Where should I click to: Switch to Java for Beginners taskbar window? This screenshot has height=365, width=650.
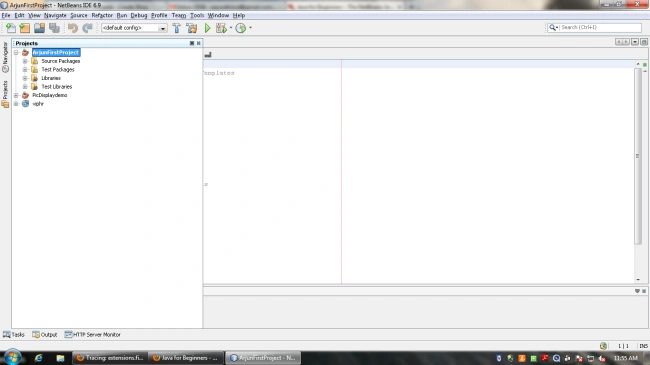pos(186,358)
